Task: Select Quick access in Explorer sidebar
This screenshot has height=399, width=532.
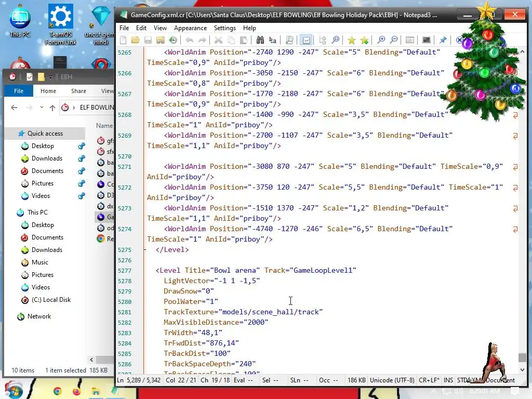Action: [x=45, y=134]
